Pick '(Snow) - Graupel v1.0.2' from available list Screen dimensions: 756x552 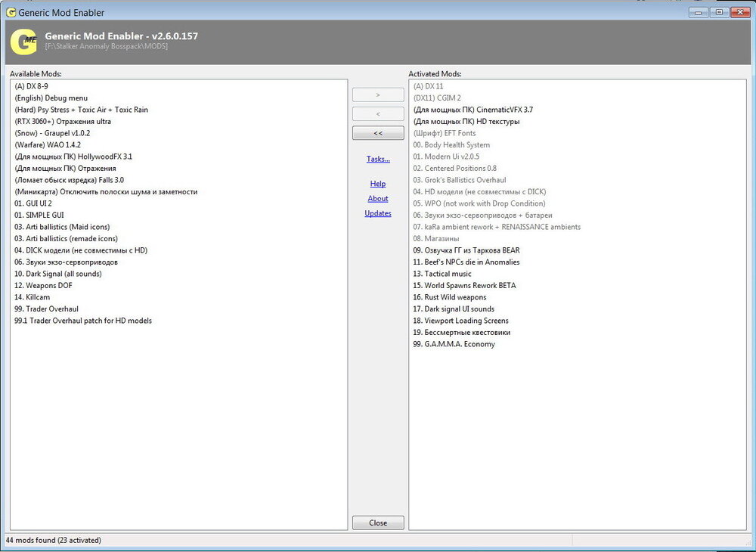[52, 133]
